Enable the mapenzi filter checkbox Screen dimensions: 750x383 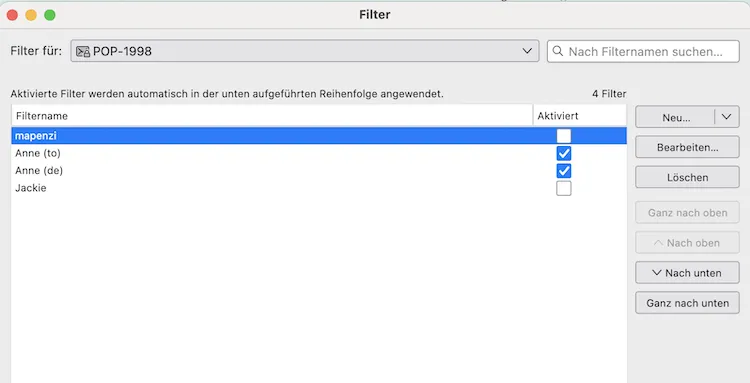tap(563, 136)
